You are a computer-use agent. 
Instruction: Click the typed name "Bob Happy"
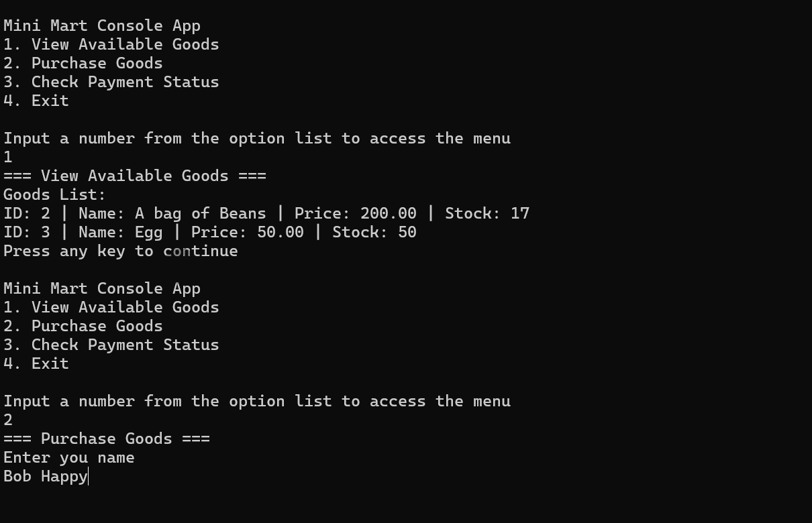(x=45, y=476)
